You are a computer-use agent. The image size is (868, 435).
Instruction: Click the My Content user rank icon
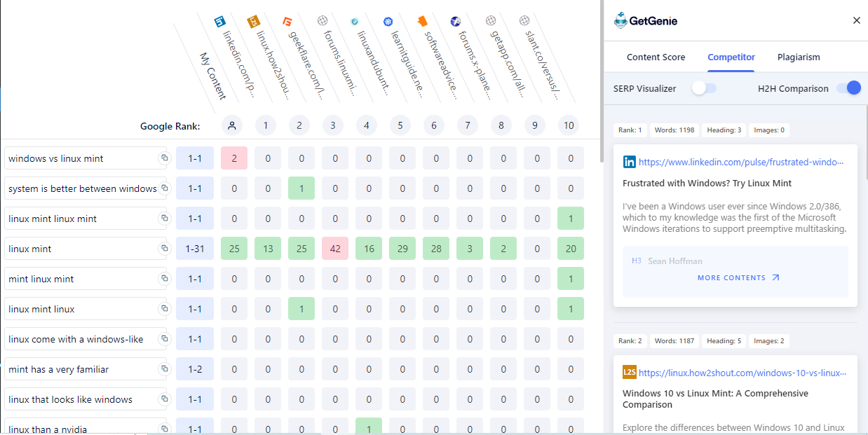click(x=232, y=126)
